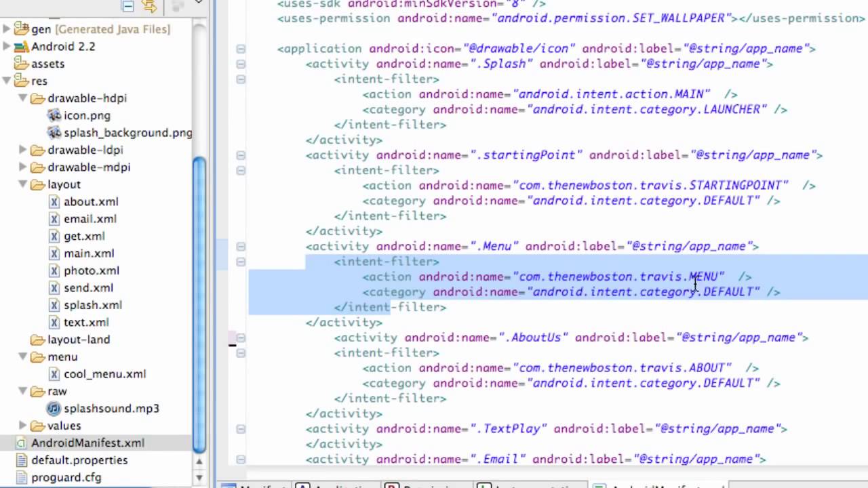Image resolution: width=868 pixels, height=488 pixels.
Task: Select proguard.cfg file
Action: coord(66,477)
